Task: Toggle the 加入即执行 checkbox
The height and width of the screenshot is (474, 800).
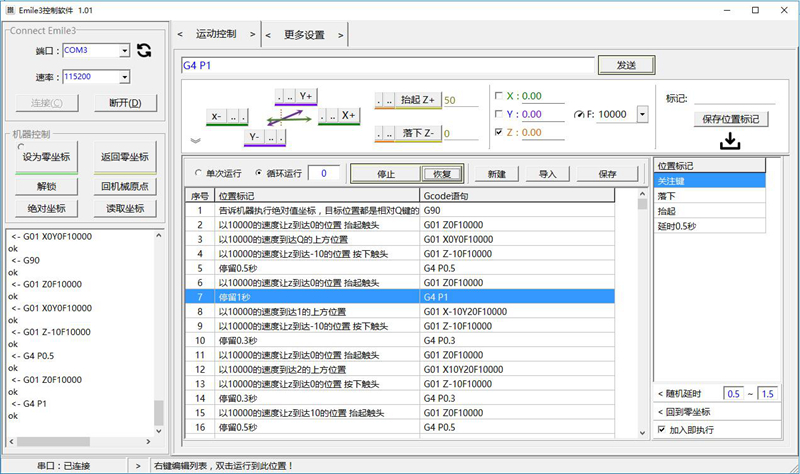Action: pos(662,429)
